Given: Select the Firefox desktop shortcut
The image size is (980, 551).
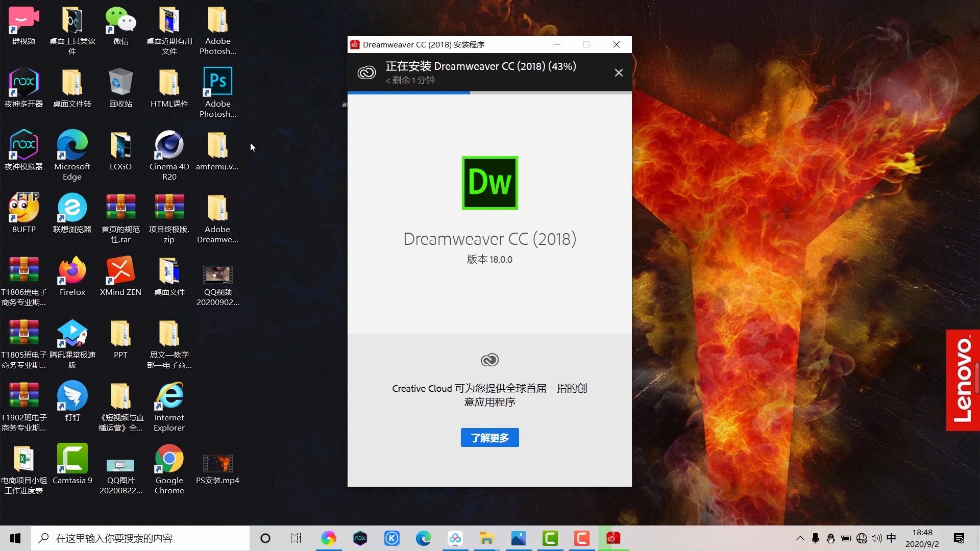Looking at the screenshot, I should pos(72,276).
